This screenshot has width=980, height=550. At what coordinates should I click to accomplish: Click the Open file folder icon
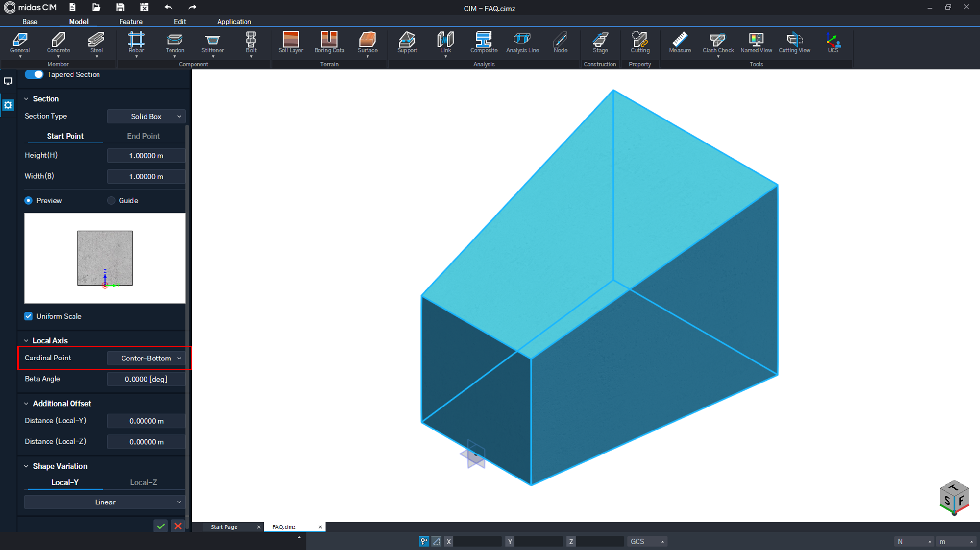click(x=96, y=7)
